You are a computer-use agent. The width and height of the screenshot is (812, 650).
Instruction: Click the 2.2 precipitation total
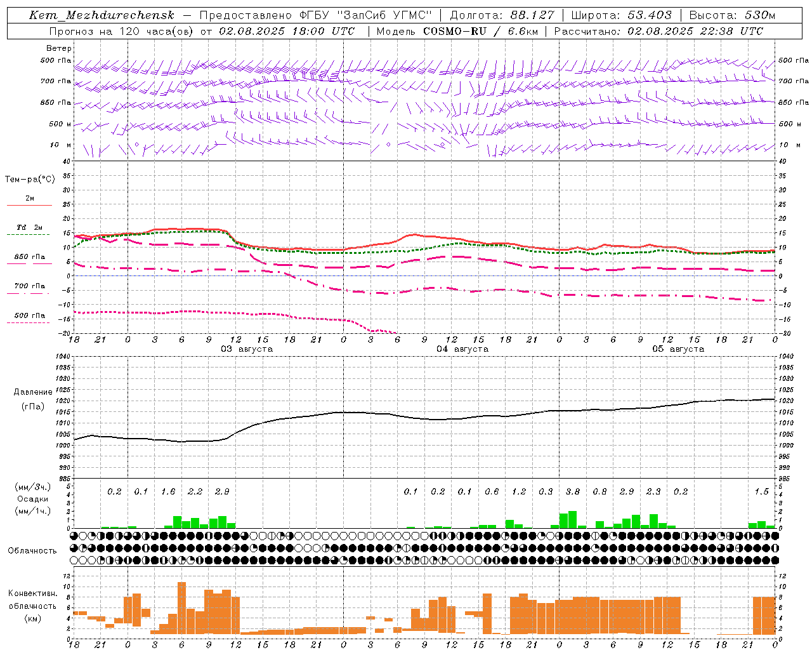coord(195,491)
